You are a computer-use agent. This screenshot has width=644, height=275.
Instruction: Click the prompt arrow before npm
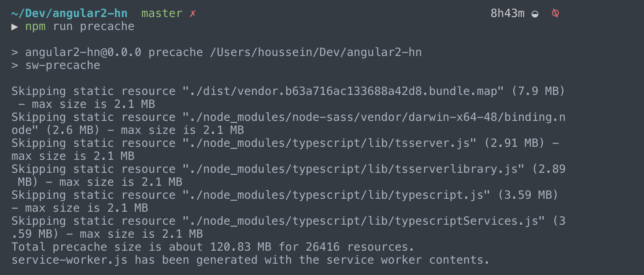15,27
